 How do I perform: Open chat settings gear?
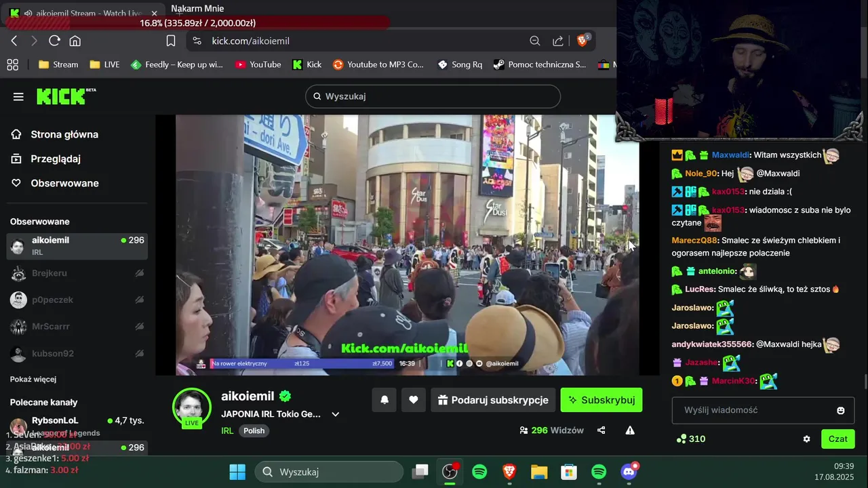806,439
